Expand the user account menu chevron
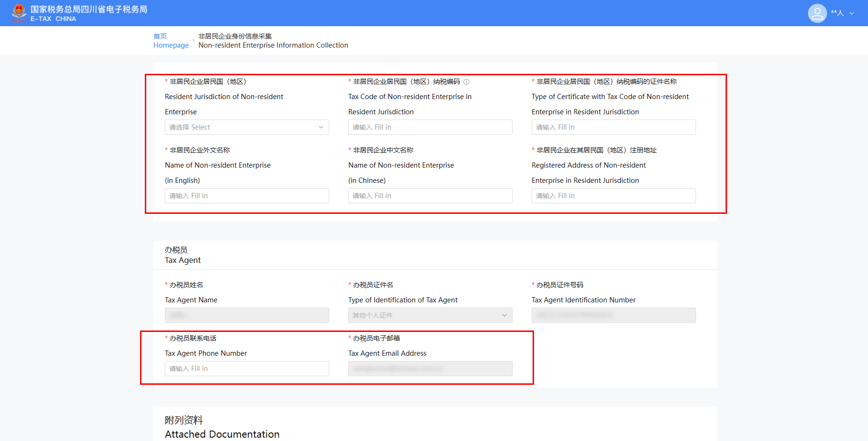 tap(852, 13)
